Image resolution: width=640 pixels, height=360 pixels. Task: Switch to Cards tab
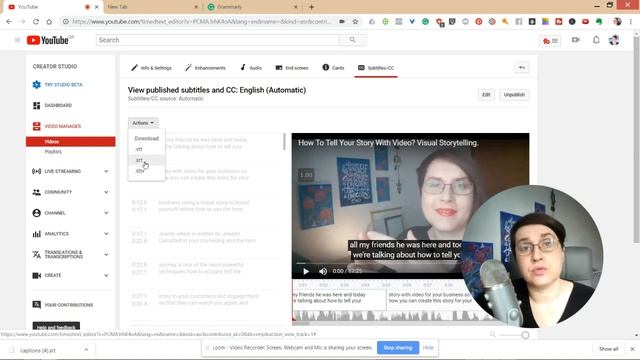(x=333, y=68)
